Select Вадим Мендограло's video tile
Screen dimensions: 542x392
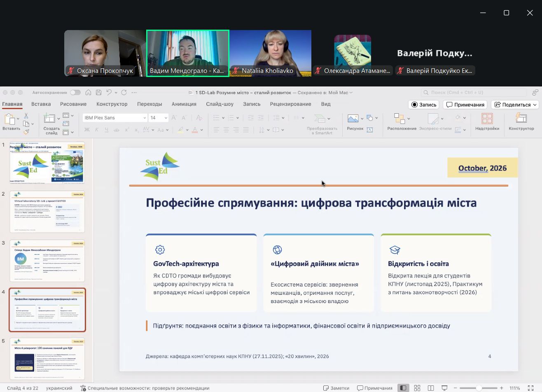[x=188, y=53]
